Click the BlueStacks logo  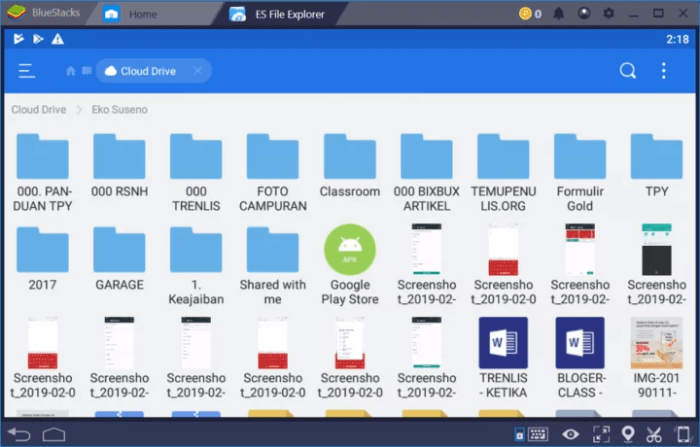click(17, 13)
